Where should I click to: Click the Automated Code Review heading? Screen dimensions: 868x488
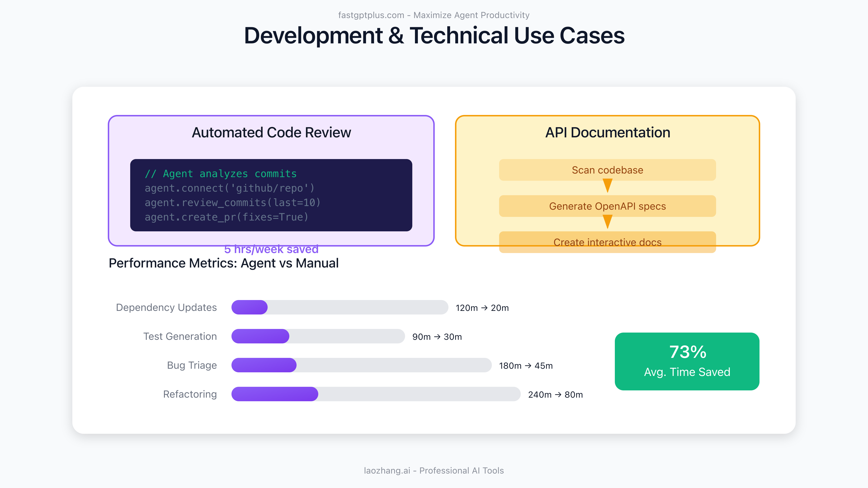tap(271, 132)
